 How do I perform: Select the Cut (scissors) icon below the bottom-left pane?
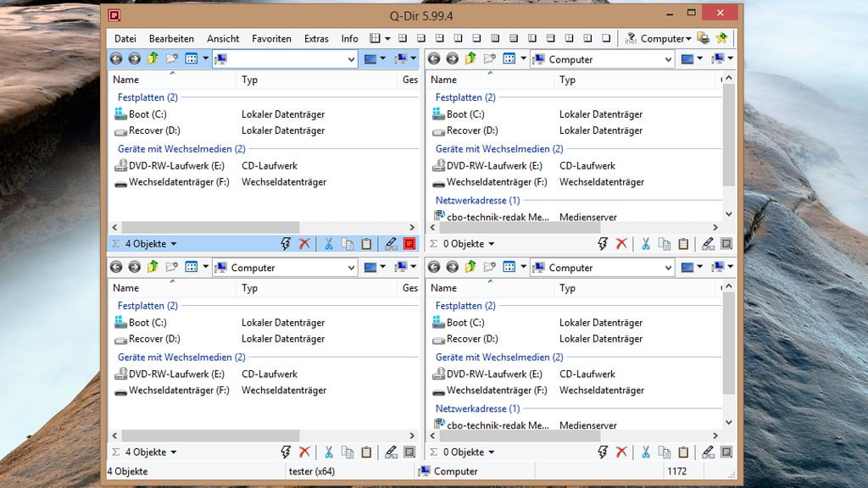[328, 452]
